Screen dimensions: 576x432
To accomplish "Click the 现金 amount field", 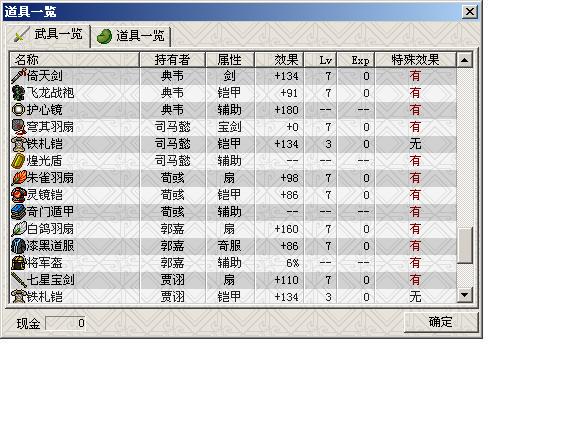I will [x=65, y=323].
